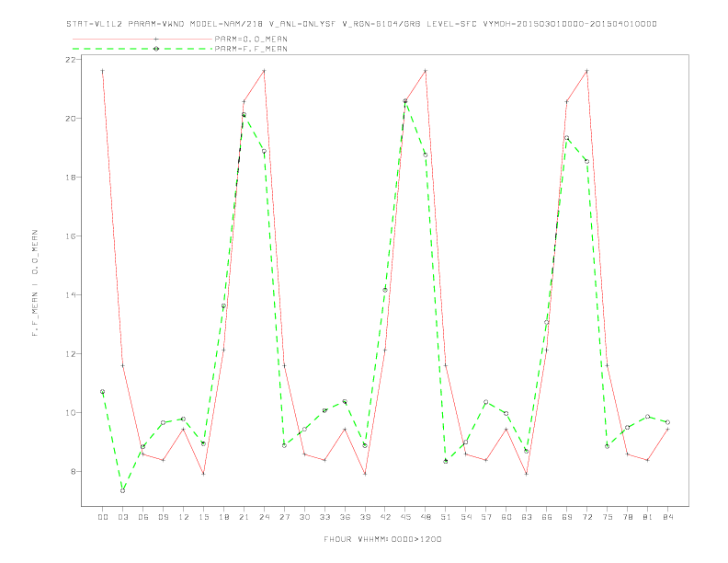Click y-axis tick label 16
The width and height of the screenshot is (728, 563).
71,236
